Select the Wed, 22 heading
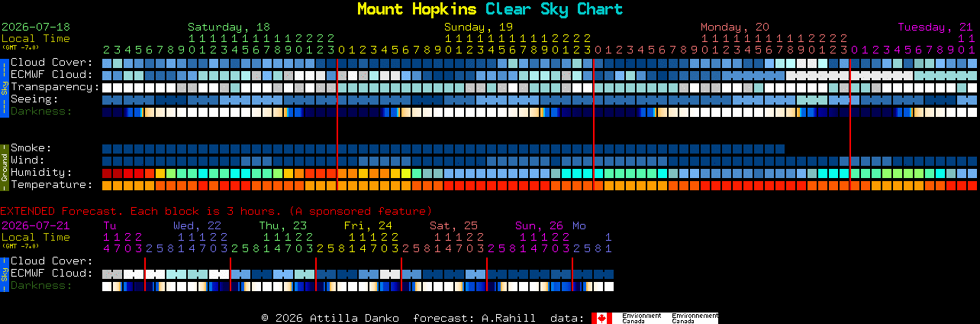This screenshot has width=980, height=324. 197,225
